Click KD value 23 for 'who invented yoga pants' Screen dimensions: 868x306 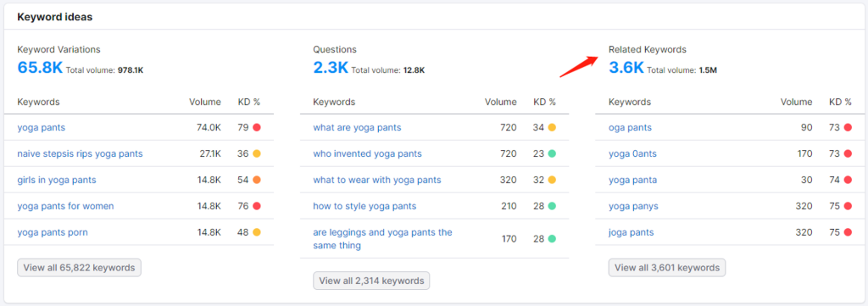pos(538,153)
